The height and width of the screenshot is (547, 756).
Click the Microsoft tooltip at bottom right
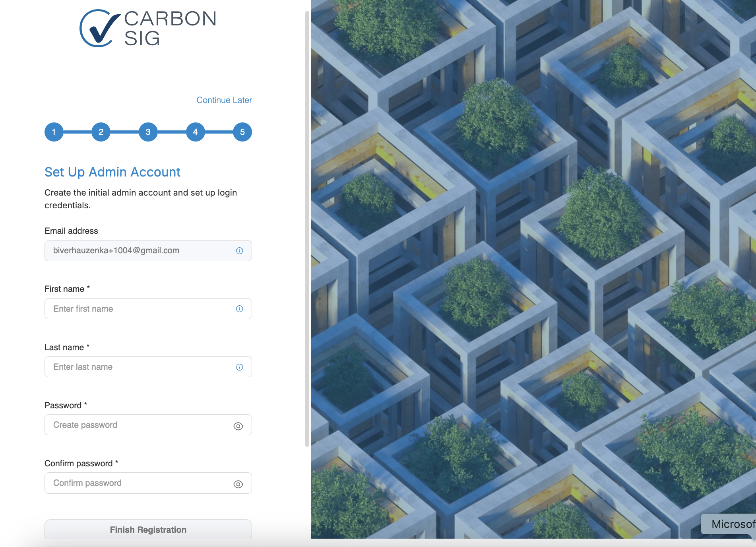[x=729, y=524]
